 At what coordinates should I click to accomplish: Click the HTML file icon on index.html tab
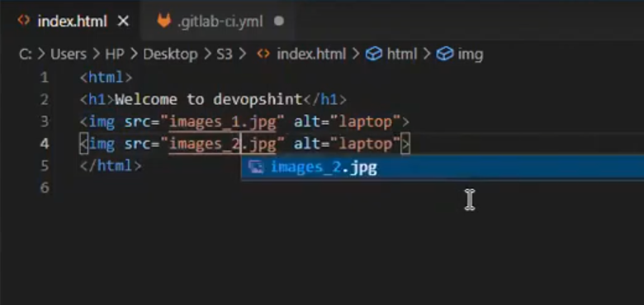[x=24, y=21]
